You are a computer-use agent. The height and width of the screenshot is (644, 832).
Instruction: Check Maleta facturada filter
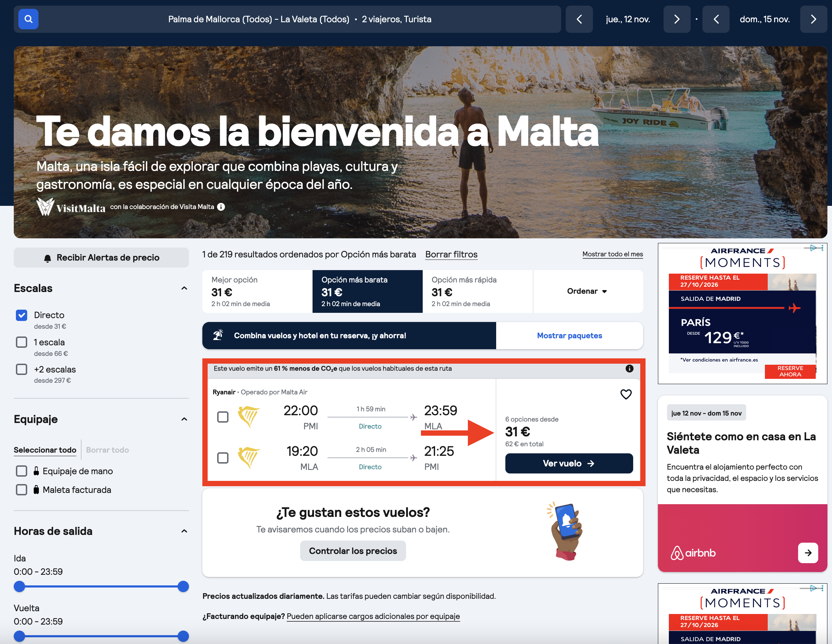coord(21,490)
